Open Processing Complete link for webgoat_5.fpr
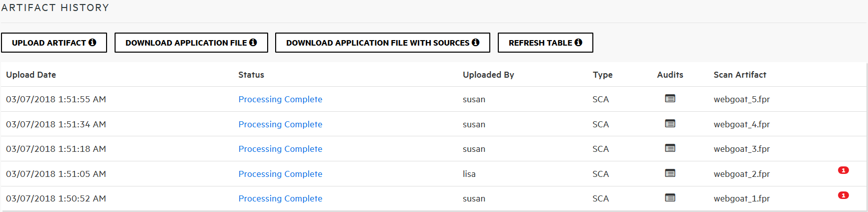The image size is (868, 212). pos(280,99)
